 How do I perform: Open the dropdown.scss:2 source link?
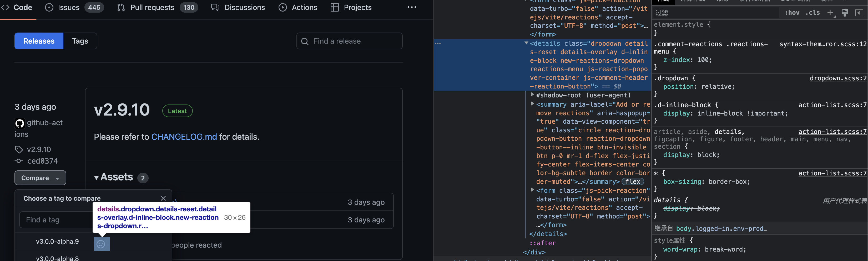tap(838, 78)
